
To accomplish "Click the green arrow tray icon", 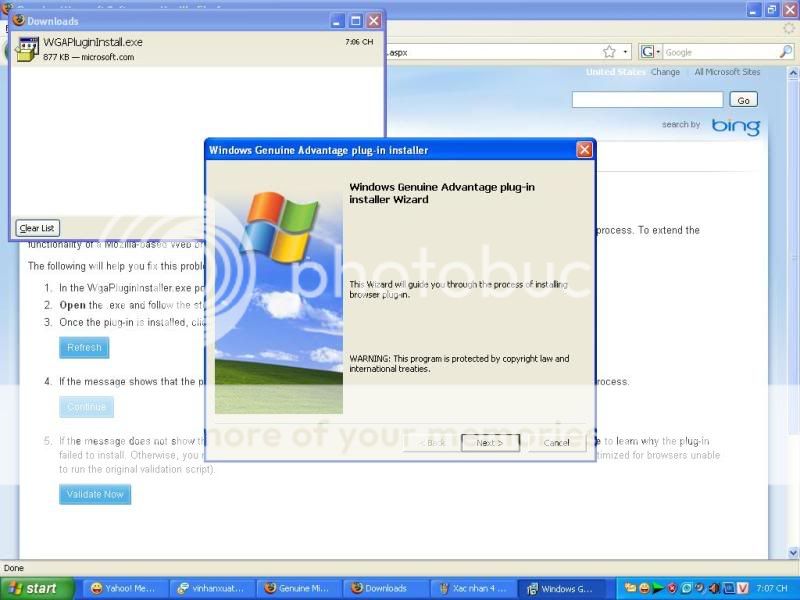I will 659,588.
